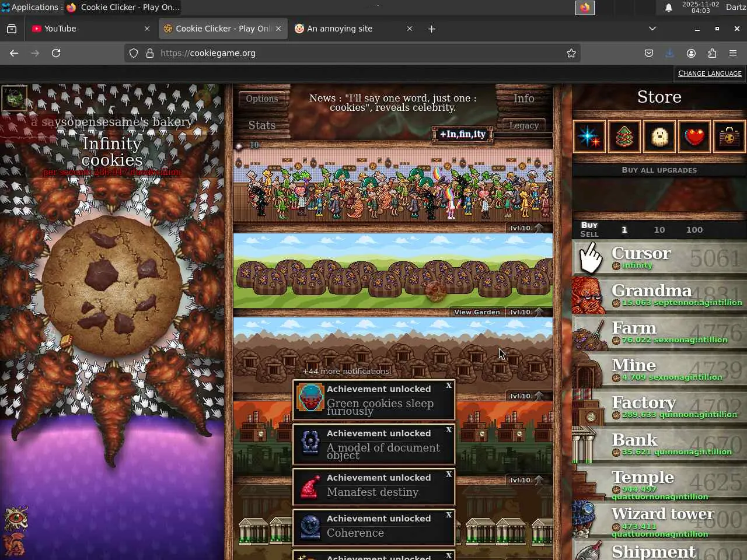Switch store to Buy mode
The image size is (747, 560).
click(589, 225)
